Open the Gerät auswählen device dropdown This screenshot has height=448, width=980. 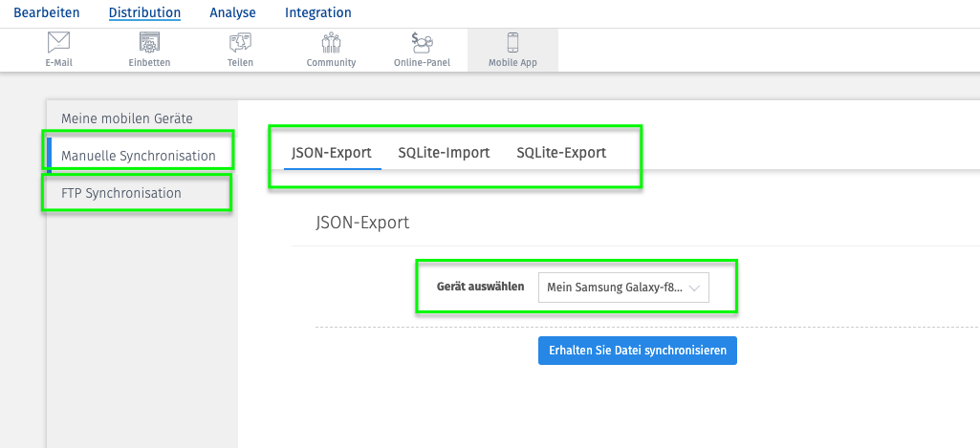(623, 288)
